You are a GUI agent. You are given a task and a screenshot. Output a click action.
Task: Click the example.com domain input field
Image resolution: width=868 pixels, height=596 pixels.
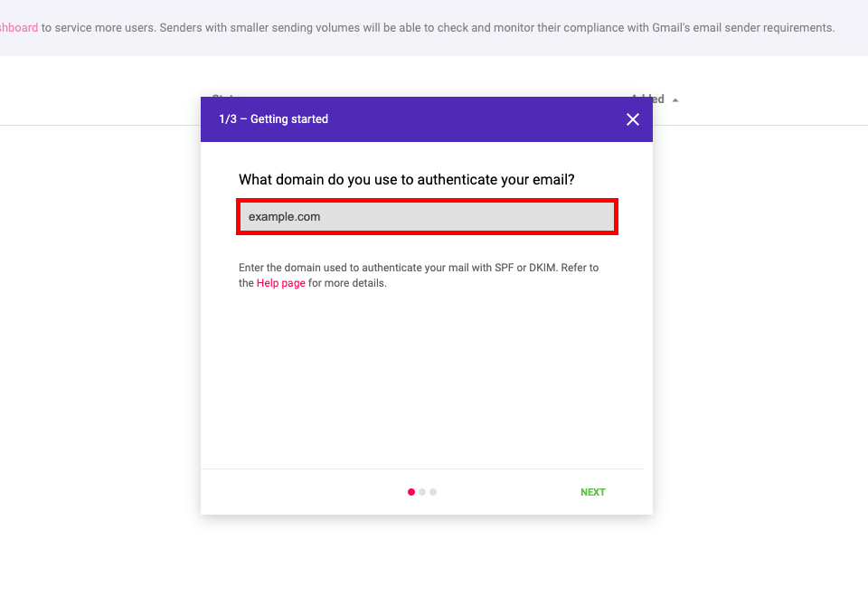coord(427,216)
